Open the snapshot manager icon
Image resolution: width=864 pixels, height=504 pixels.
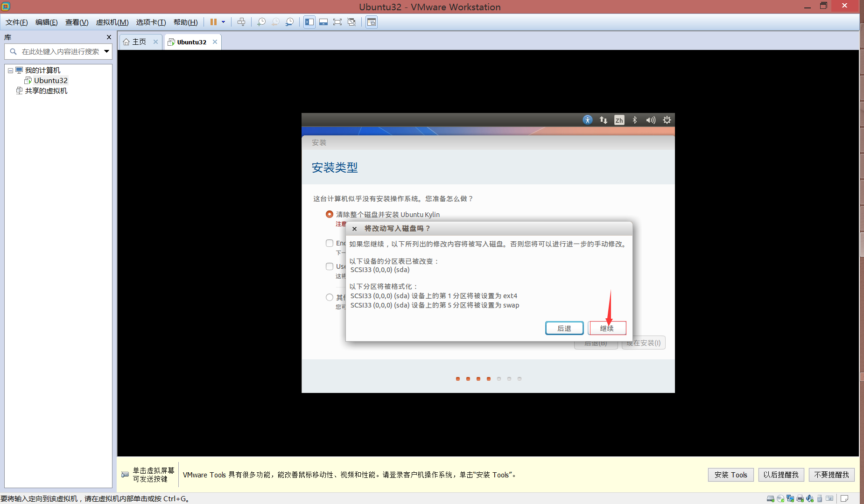tap(290, 22)
